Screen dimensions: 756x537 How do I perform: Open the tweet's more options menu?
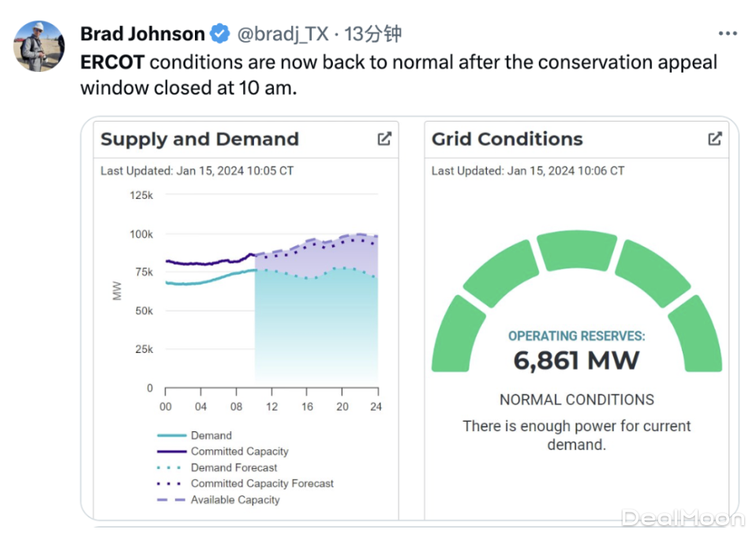click(x=728, y=32)
